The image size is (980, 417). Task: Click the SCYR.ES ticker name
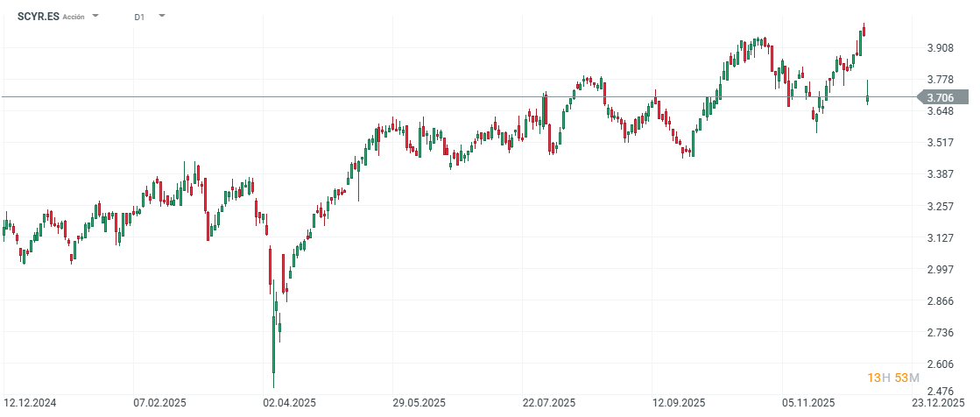click(39, 17)
